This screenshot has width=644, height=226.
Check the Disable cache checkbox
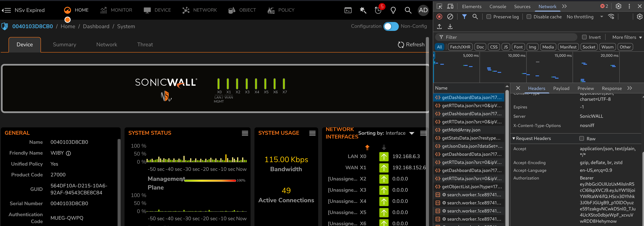click(529, 17)
